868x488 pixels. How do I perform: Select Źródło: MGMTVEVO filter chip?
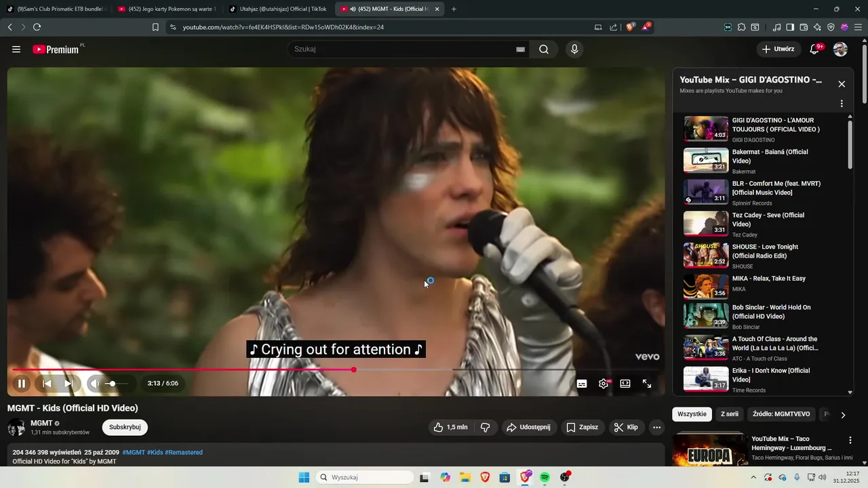[x=781, y=414]
